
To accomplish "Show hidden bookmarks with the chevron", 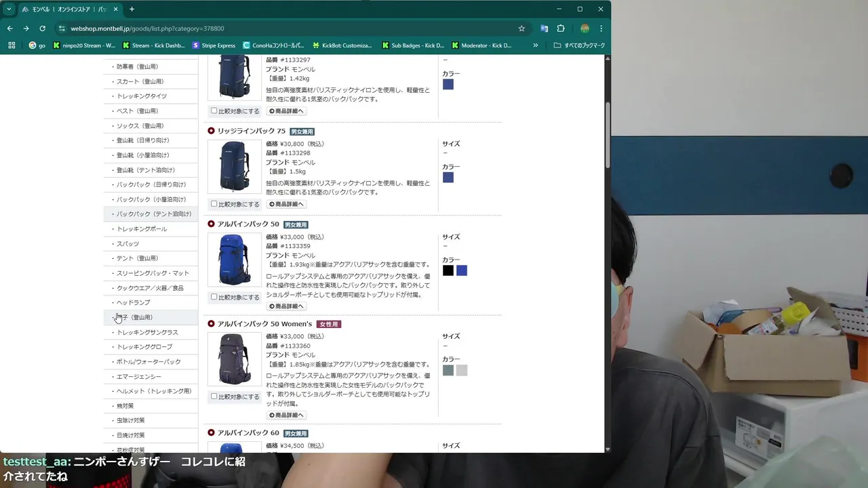I will 536,45.
